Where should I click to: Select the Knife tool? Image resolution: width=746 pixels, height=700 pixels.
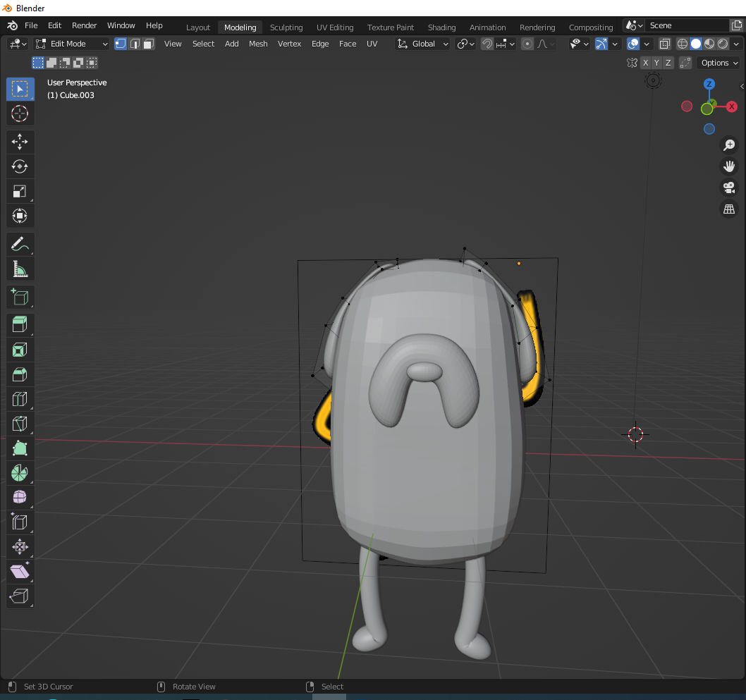pyautogui.click(x=20, y=424)
